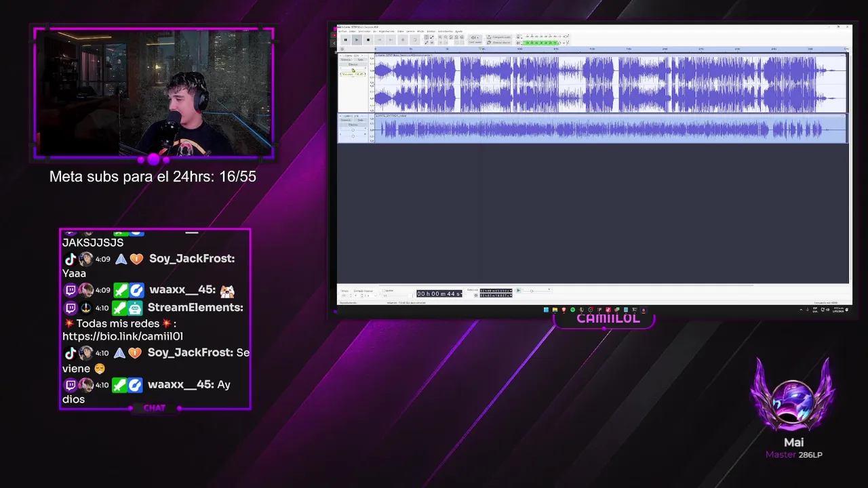The height and width of the screenshot is (488, 868).
Task: Open the playback meter speaker menu
Action: click(x=518, y=43)
